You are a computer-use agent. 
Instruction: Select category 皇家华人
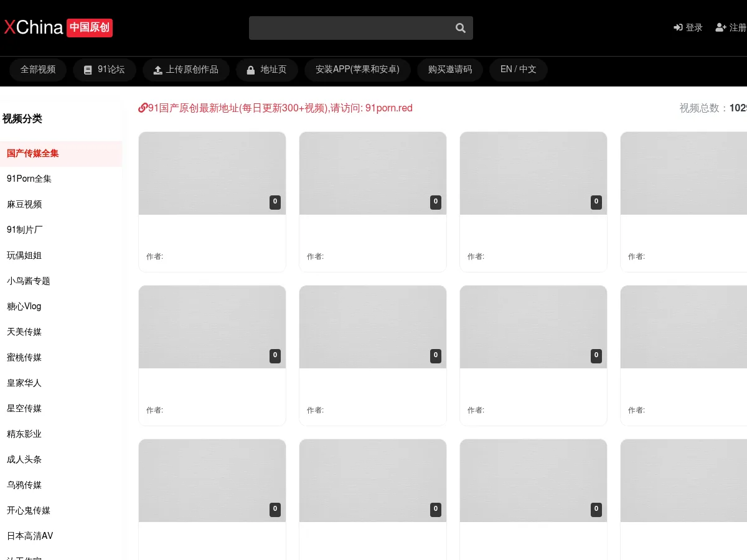pos(61,383)
